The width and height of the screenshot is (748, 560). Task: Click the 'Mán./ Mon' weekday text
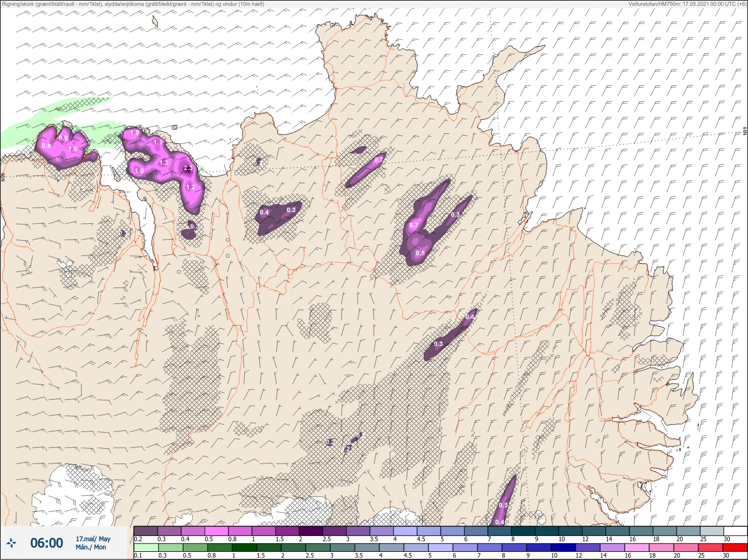coord(91,547)
